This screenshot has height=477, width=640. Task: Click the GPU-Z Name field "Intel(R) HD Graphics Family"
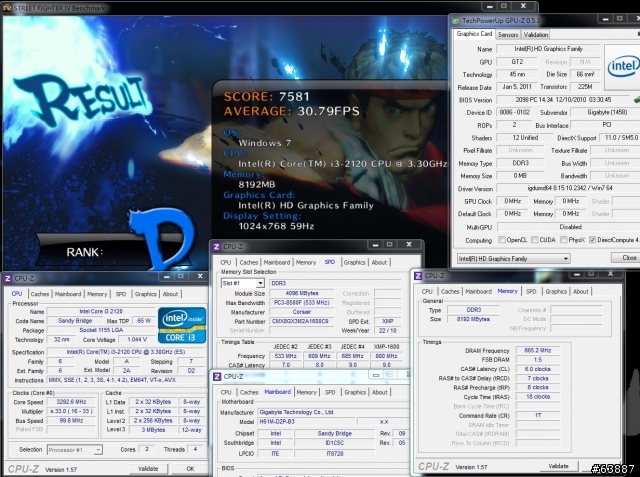pos(548,49)
